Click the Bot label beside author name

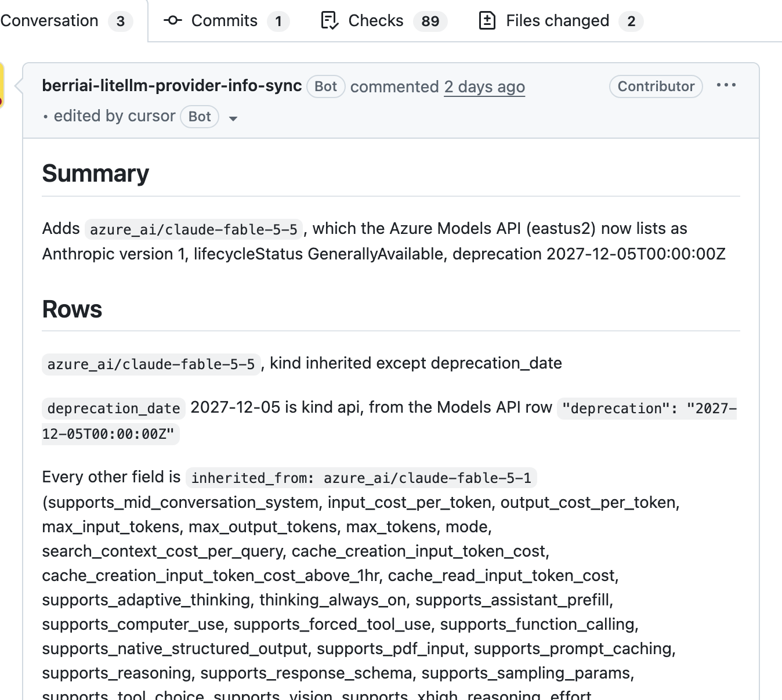pos(325,86)
